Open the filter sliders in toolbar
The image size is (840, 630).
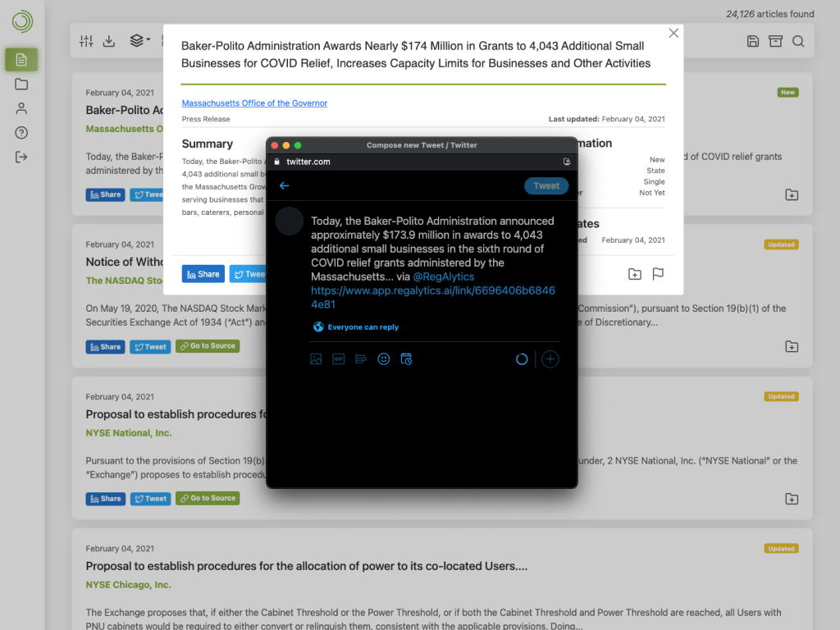point(86,41)
